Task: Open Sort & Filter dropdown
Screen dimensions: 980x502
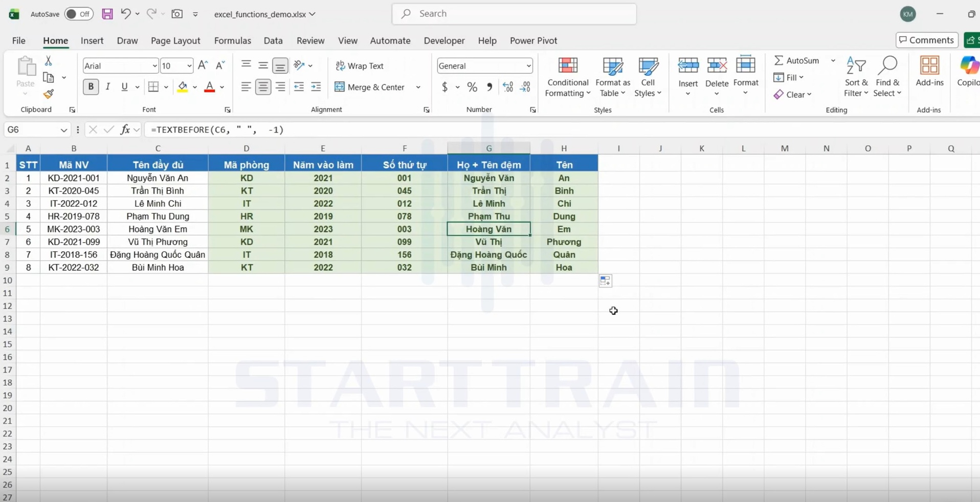Action: pyautogui.click(x=856, y=77)
